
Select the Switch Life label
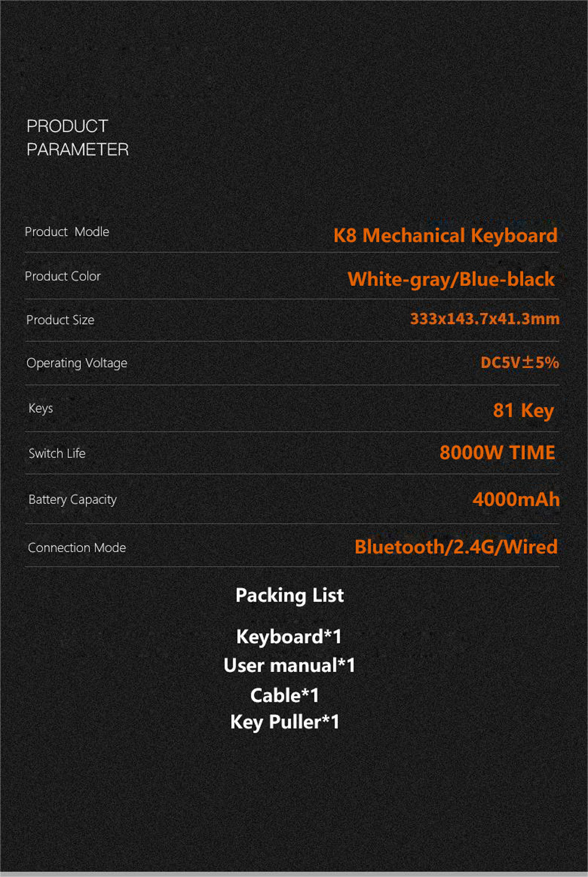pyautogui.click(x=57, y=453)
